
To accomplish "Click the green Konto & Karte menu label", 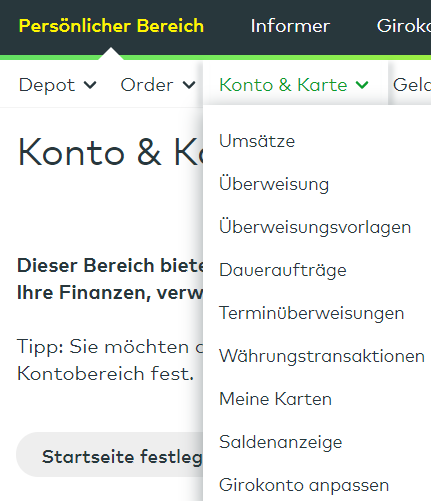I will tap(283, 85).
